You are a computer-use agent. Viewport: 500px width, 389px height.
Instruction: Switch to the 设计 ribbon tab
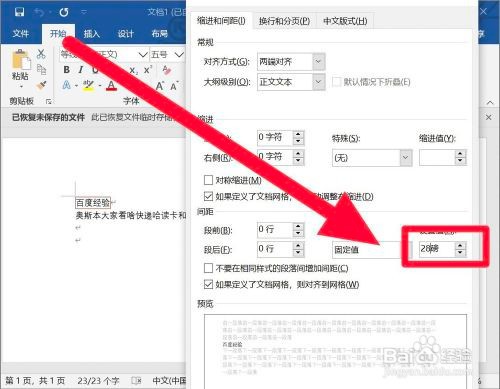125,33
